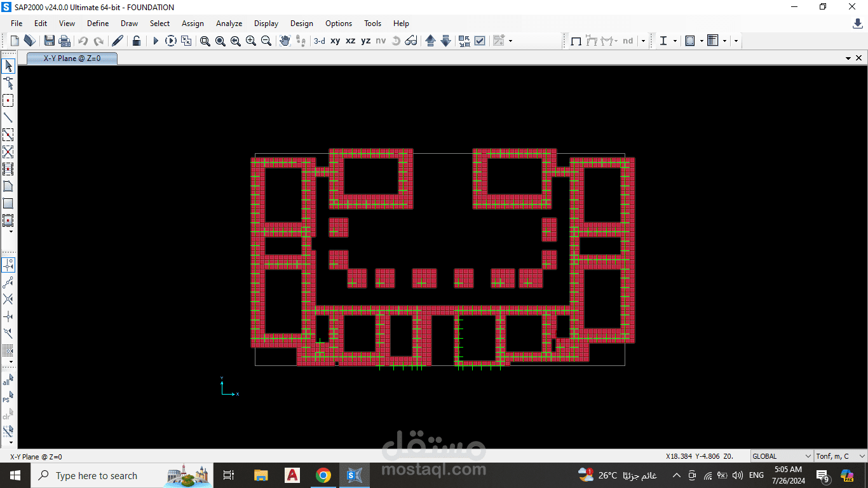Open a model with the Open File icon

tap(29, 41)
